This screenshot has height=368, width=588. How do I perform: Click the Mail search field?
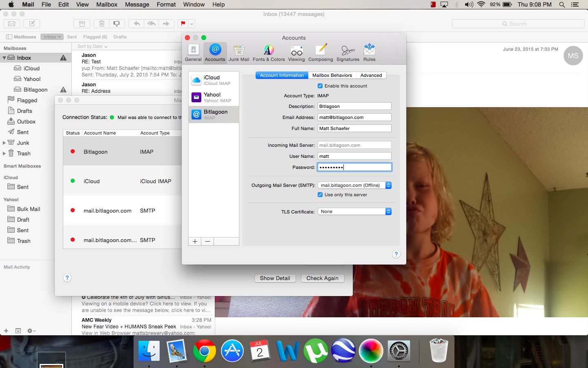pyautogui.click(x=518, y=24)
